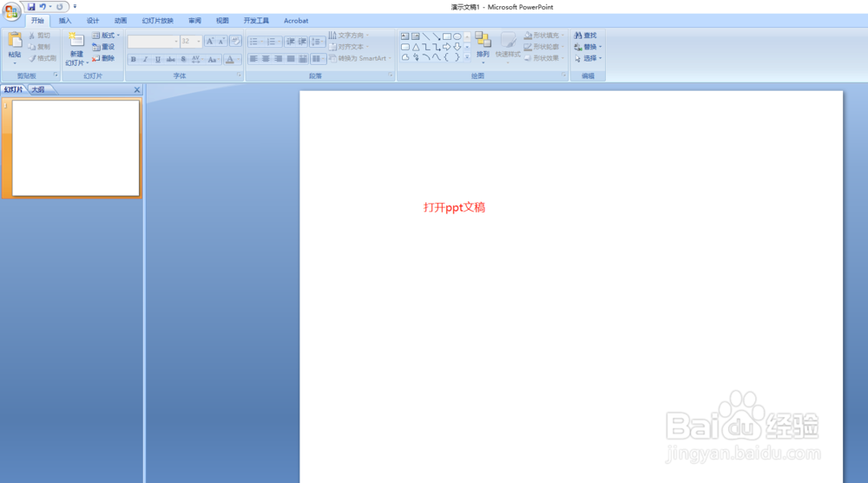Image resolution: width=868 pixels, height=483 pixels.
Task: Open the 动画 ribbon tab
Action: [x=120, y=21]
